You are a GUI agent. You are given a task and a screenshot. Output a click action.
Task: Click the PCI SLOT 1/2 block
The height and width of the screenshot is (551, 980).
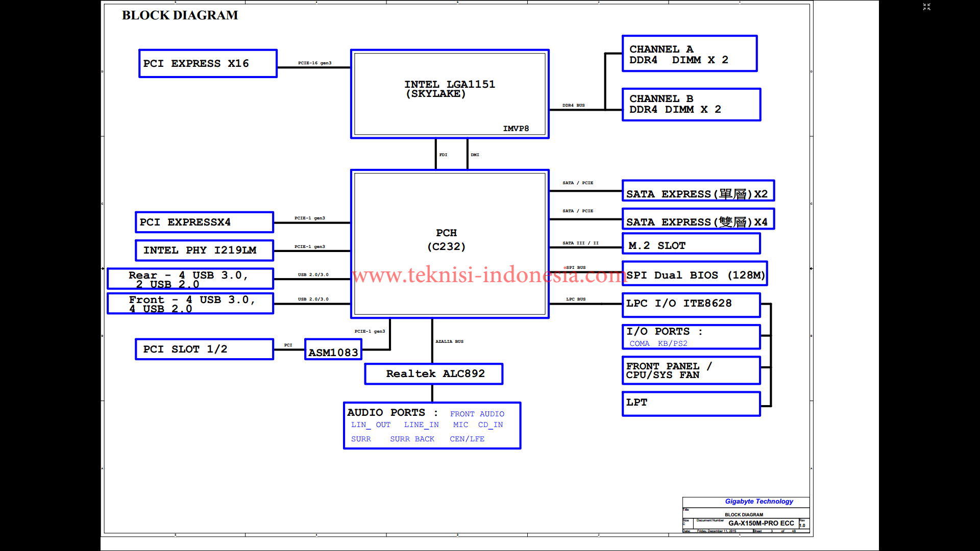[x=204, y=349]
